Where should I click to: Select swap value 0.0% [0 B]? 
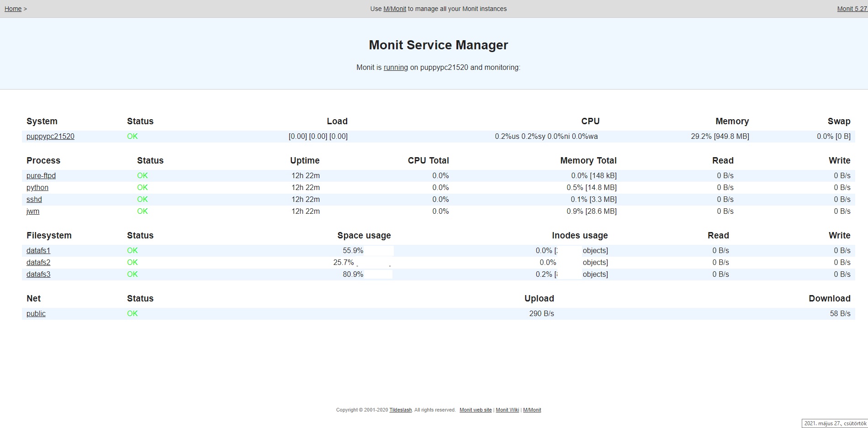834,136
